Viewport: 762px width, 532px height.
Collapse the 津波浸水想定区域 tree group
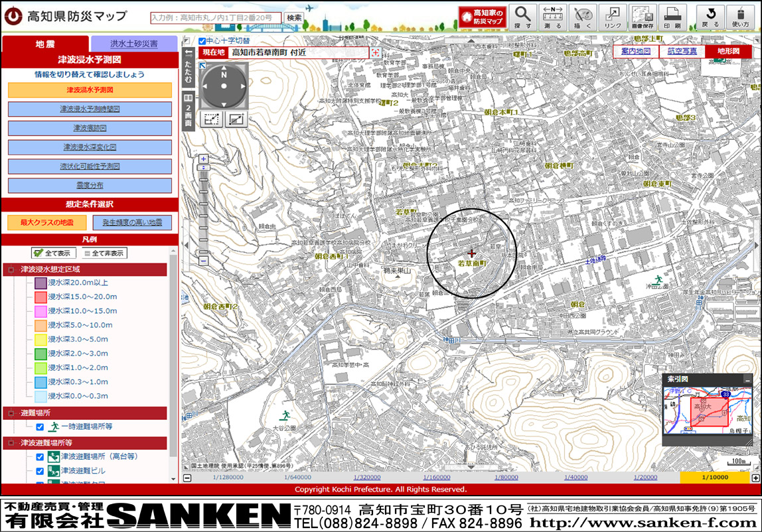(11, 269)
